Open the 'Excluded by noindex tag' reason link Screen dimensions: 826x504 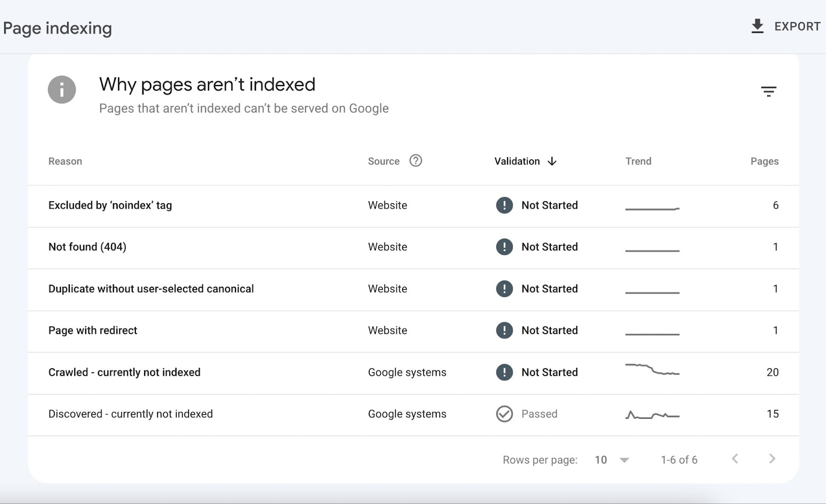point(110,205)
